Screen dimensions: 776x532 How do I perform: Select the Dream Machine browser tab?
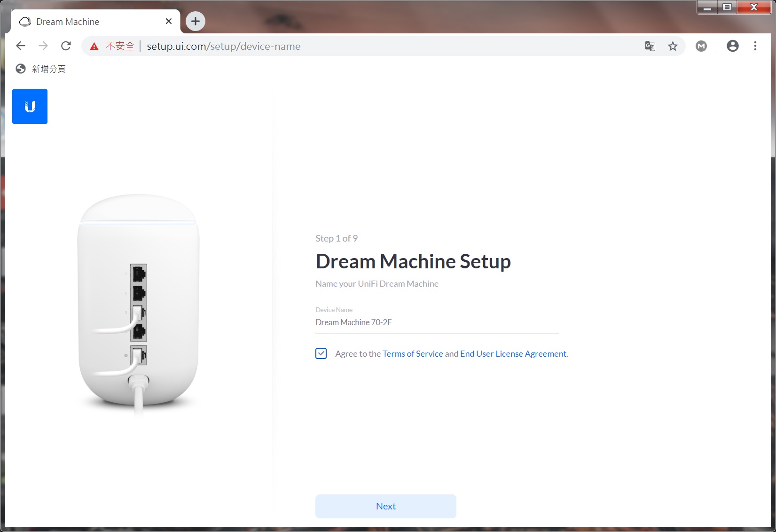pos(68,21)
